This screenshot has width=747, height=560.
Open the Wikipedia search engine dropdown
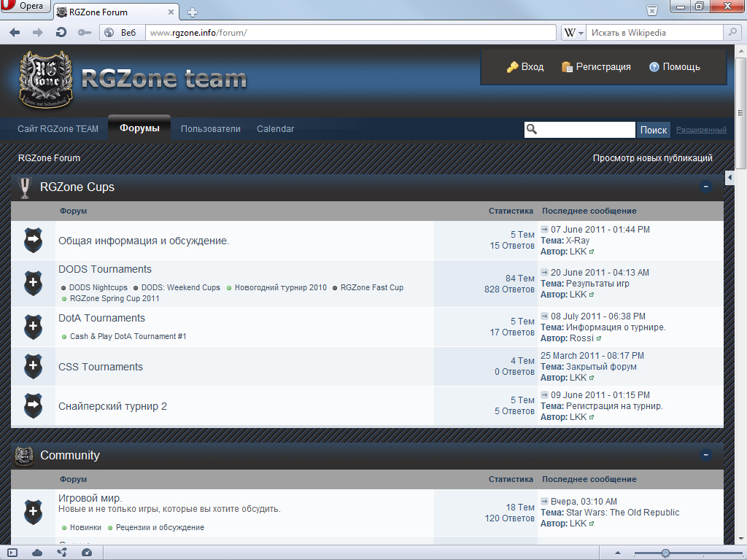coord(573,32)
